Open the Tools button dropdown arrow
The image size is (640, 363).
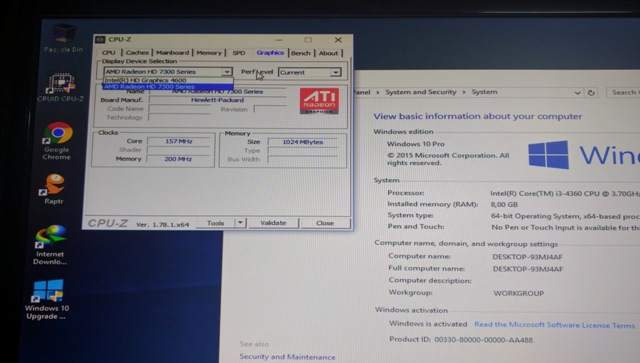[x=240, y=223]
